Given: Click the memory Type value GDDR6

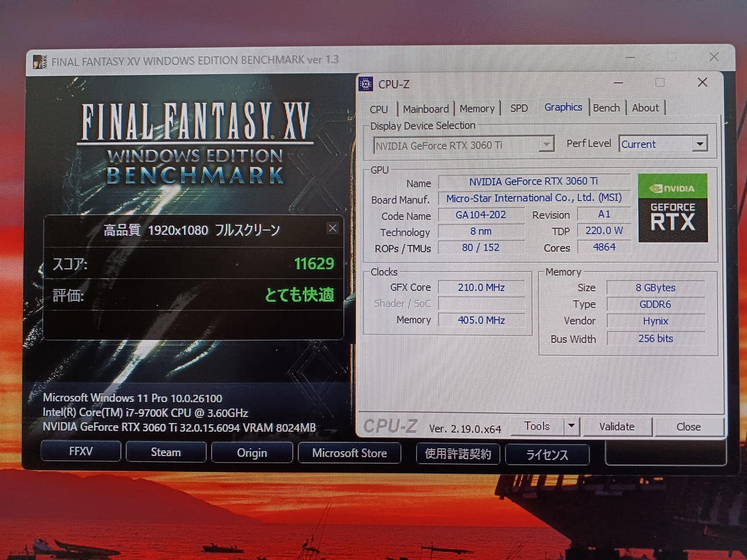Looking at the screenshot, I should click(655, 304).
